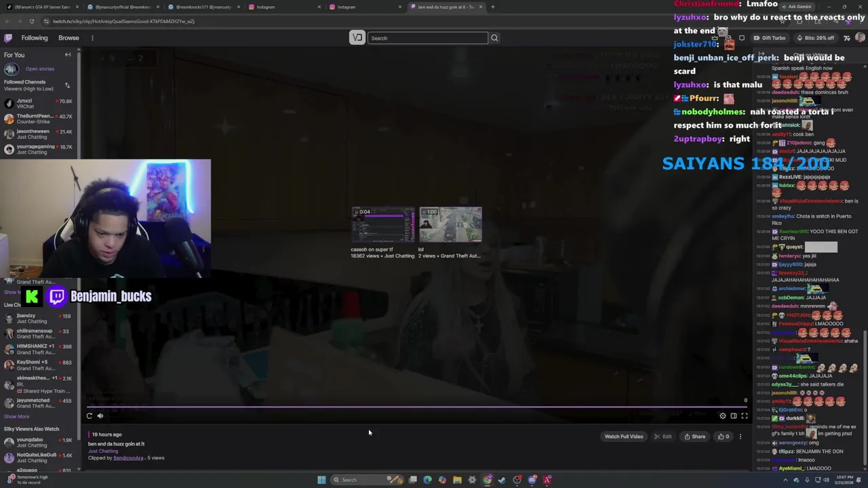Mute the clip volume

[x=100, y=416]
